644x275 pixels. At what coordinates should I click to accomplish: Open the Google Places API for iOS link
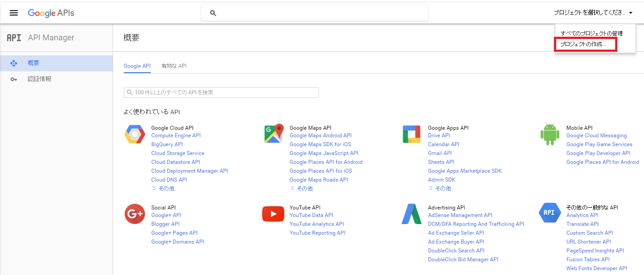(x=321, y=171)
